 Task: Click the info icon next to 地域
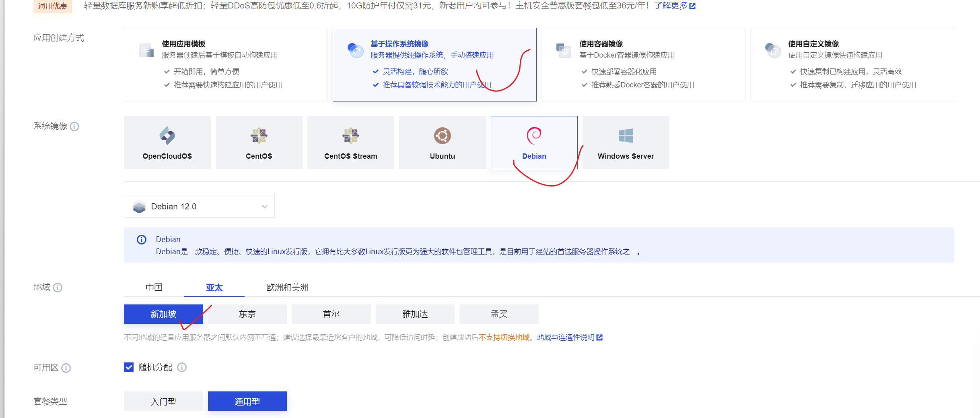pyautogui.click(x=58, y=288)
